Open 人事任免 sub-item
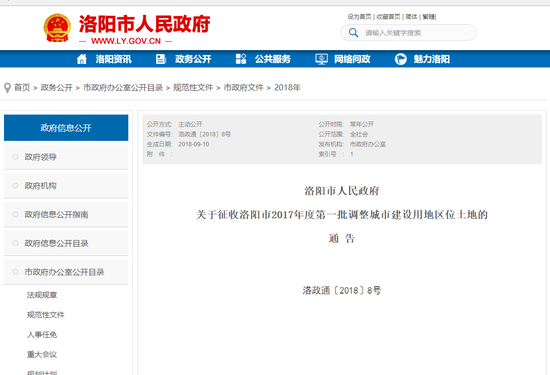The width and height of the screenshot is (550, 375). pos(42,335)
